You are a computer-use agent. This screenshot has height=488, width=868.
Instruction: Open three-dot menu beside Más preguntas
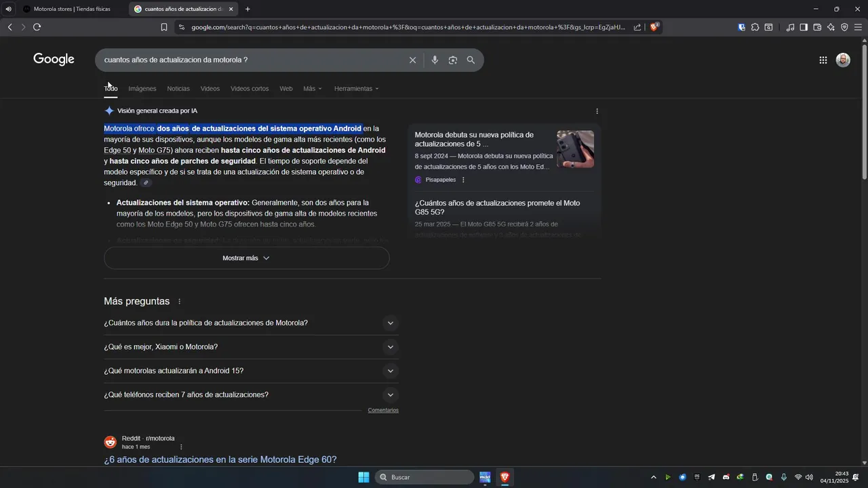point(179,302)
